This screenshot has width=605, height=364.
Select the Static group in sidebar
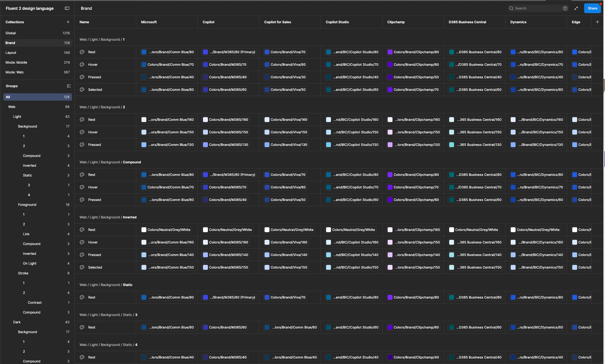point(38,175)
